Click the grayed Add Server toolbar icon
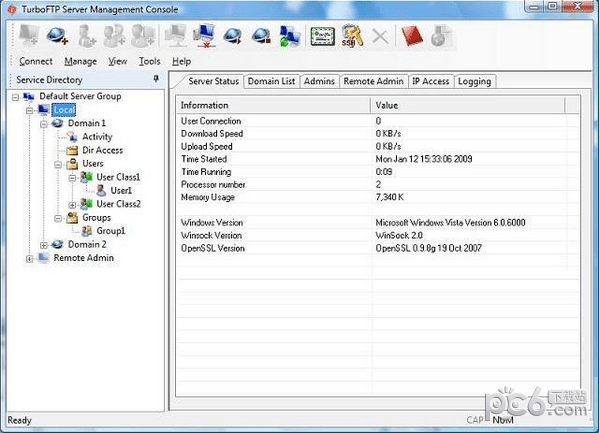Viewport: 600px width, 433px height. (x=29, y=36)
